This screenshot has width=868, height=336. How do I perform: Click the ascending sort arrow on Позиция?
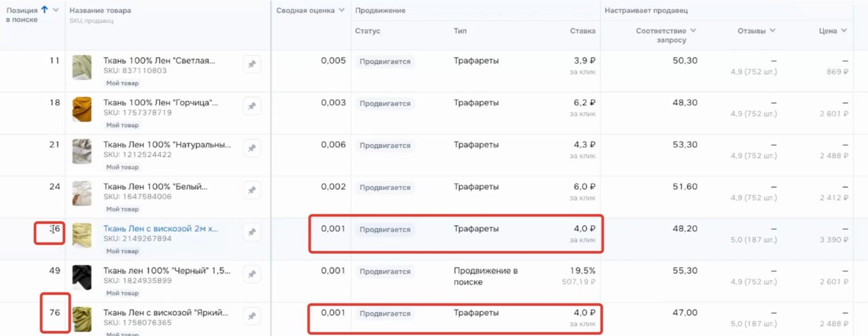45,10
